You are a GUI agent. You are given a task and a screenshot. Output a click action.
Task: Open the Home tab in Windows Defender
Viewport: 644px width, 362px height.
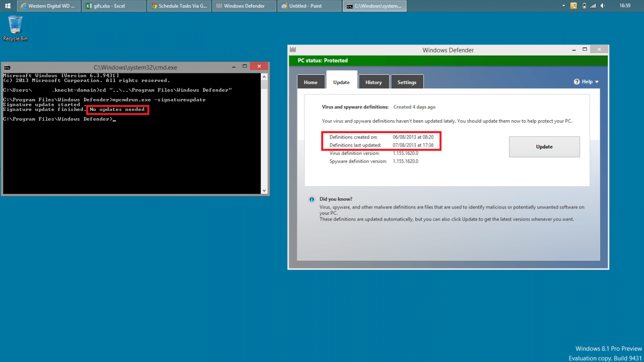[x=310, y=82]
